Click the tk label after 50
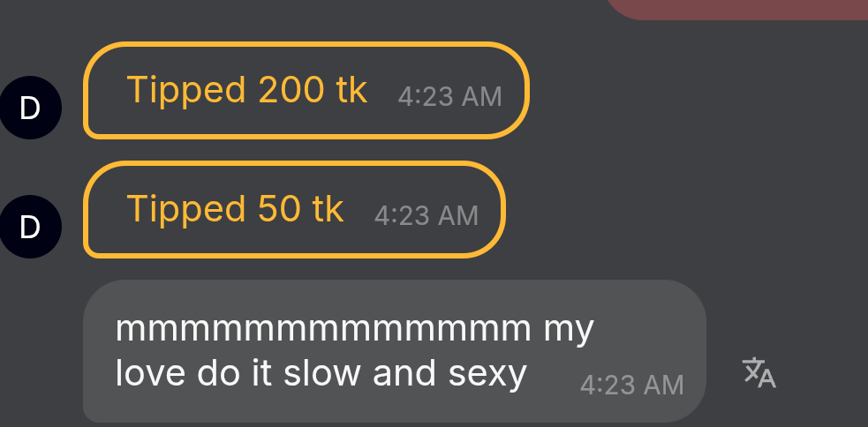Viewport: 868px width, 427px height. point(328,209)
